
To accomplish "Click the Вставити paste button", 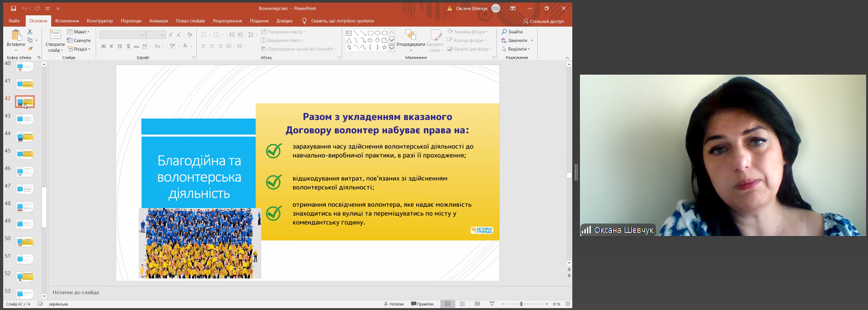I will point(15,40).
